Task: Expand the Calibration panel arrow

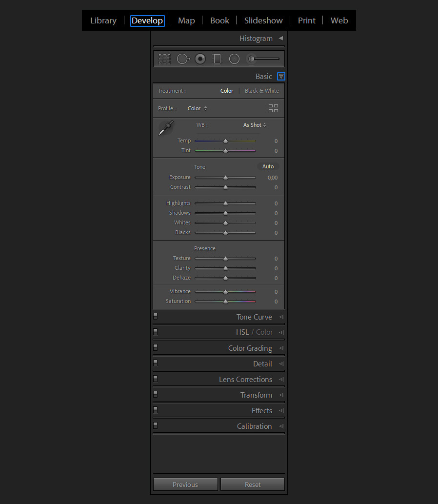Action: point(281,426)
